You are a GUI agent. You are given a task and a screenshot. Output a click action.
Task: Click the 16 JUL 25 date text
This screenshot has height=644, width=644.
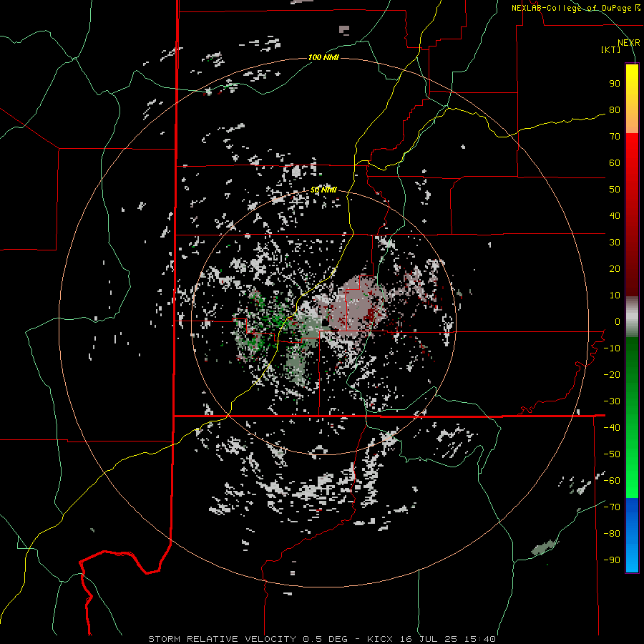(429, 639)
